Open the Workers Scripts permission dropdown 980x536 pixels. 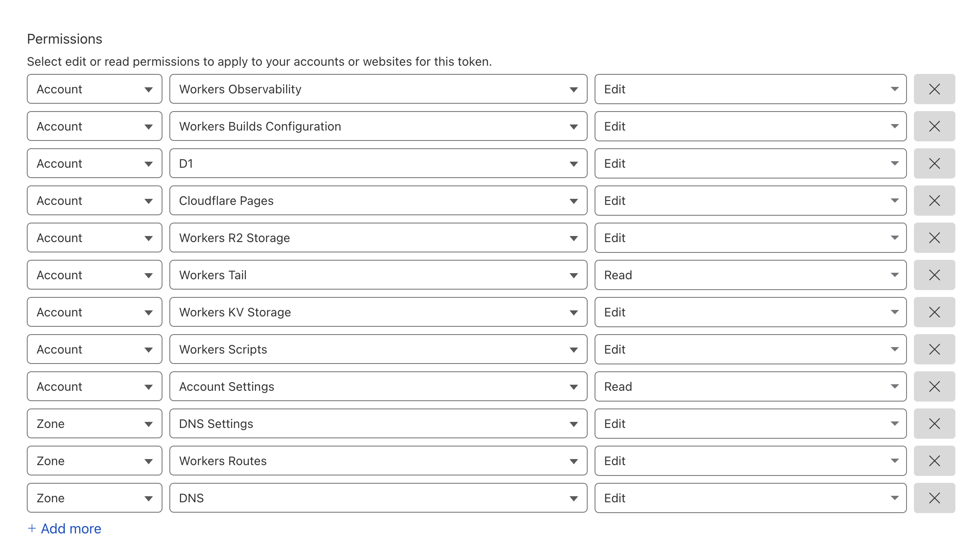click(378, 349)
